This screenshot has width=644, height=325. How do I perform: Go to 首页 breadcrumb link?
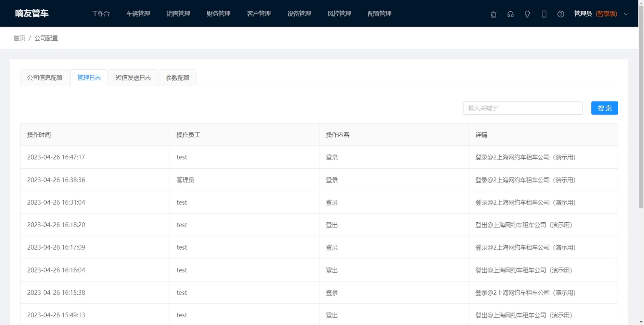point(19,38)
